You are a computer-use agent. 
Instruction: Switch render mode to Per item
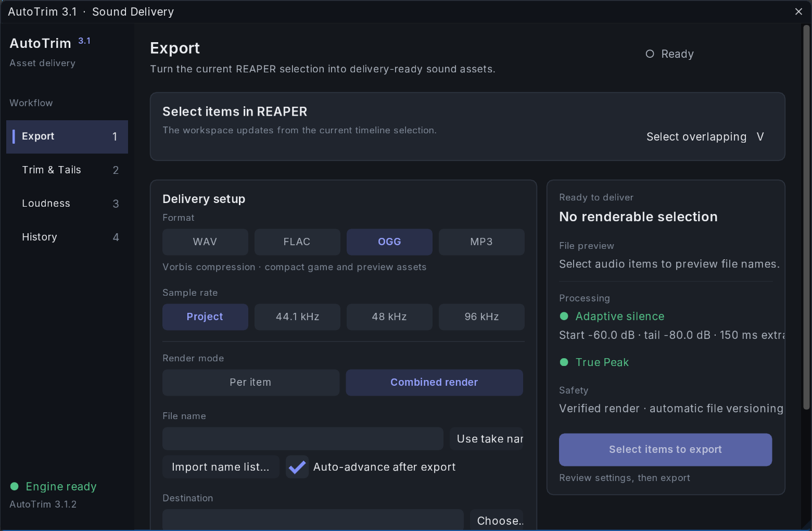point(251,383)
